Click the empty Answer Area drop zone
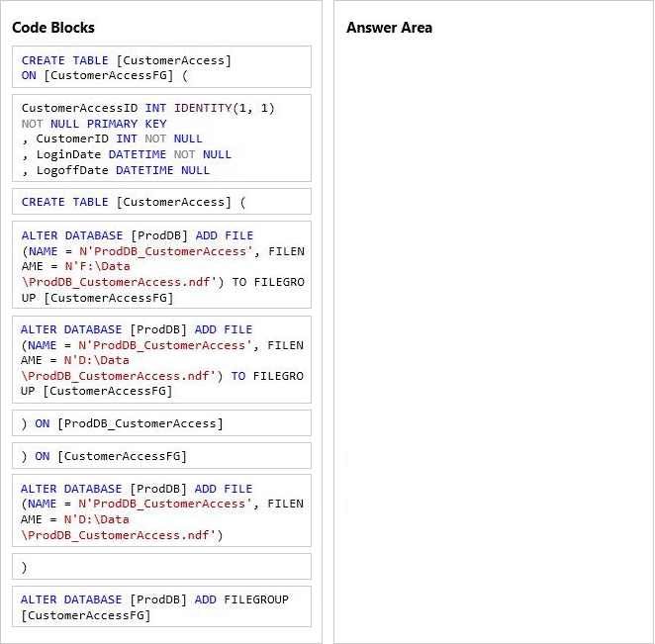The width and height of the screenshot is (655, 644). click(x=493, y=336)
